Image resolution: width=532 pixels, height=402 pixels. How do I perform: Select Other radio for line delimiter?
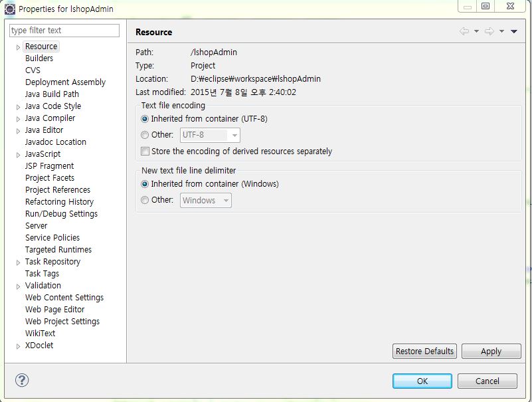point(145,200)
